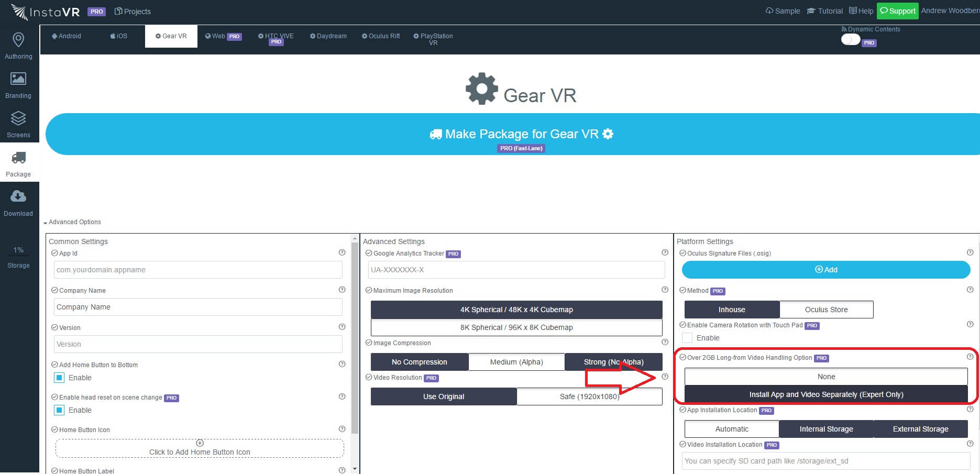Screen dimensions: 980x474
Task: Select External Storage installation location
Action: [920, 429]
